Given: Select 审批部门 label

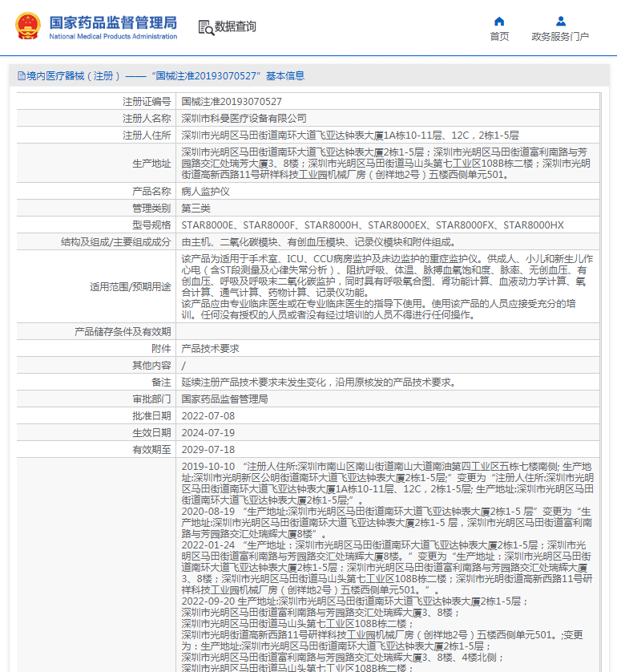Looking at the screenshot, I should 151,399.
